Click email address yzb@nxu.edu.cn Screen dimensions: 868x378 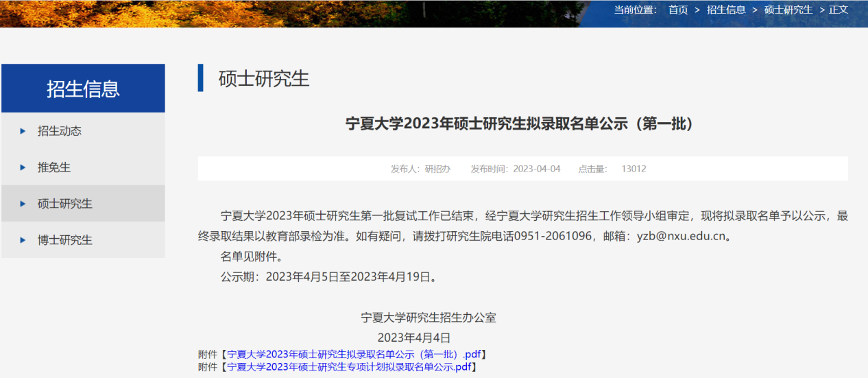coord(681,237)
